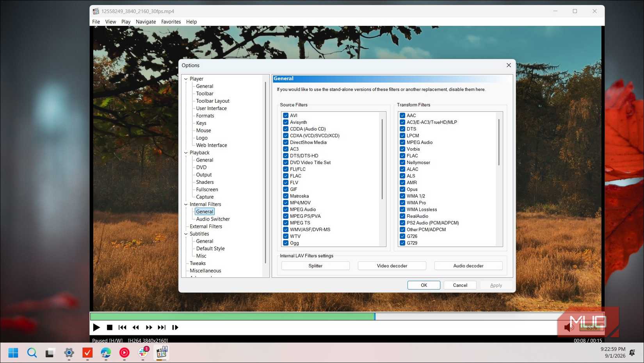Click the frame-step button
This screenshot has width=644, height=363.
pos(175,327)
